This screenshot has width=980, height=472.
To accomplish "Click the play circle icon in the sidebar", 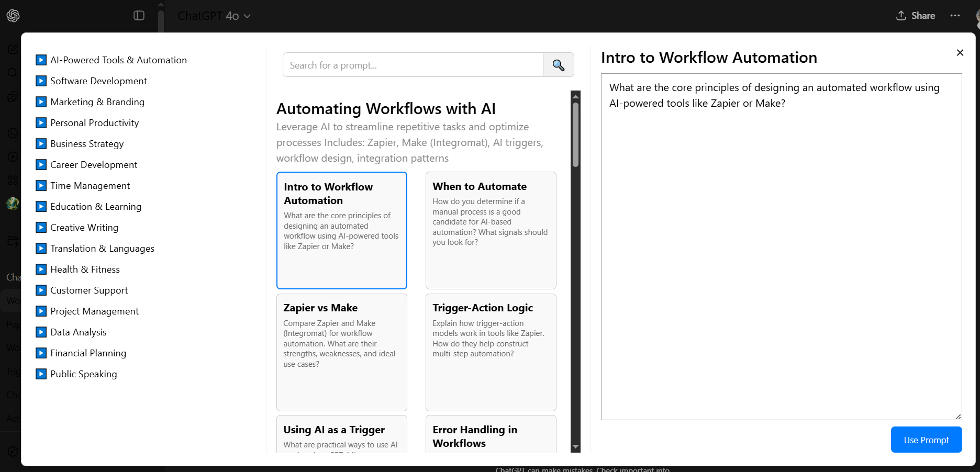I will tap(13, 156).
